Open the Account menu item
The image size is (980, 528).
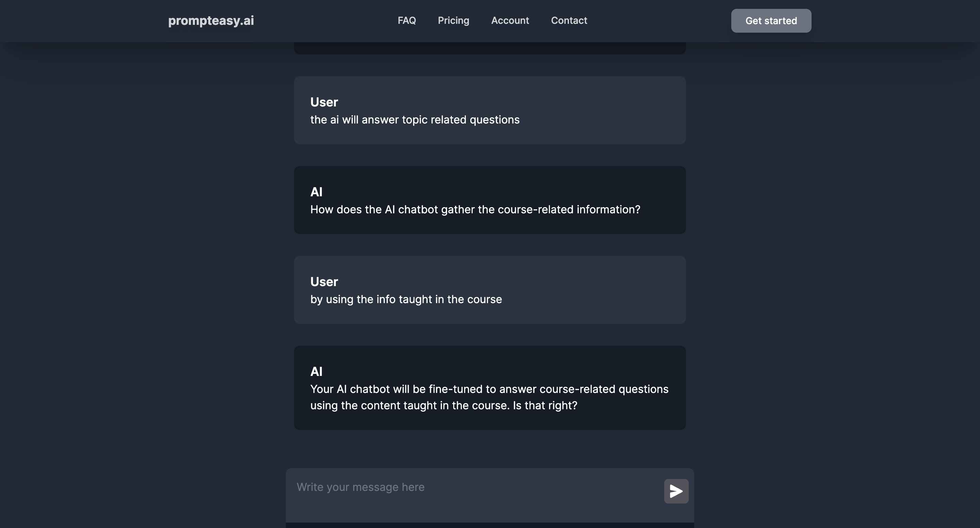coord(510,20)
